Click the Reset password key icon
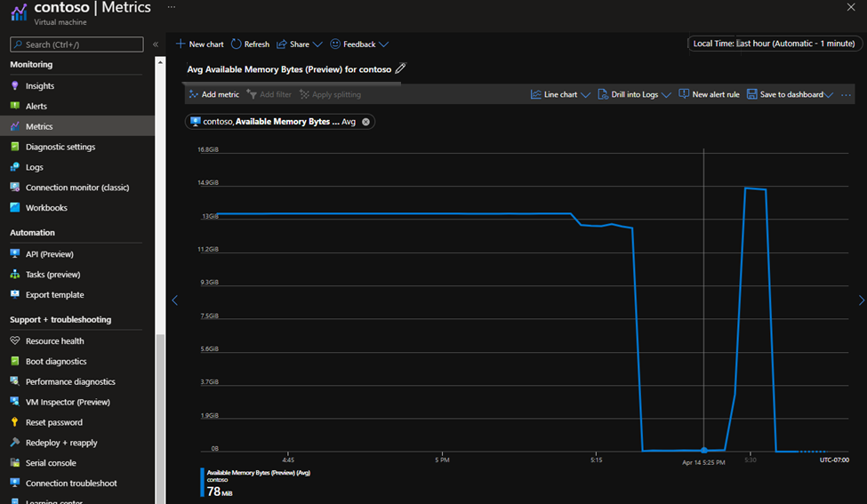867x504 pixels. pos(15,422)
